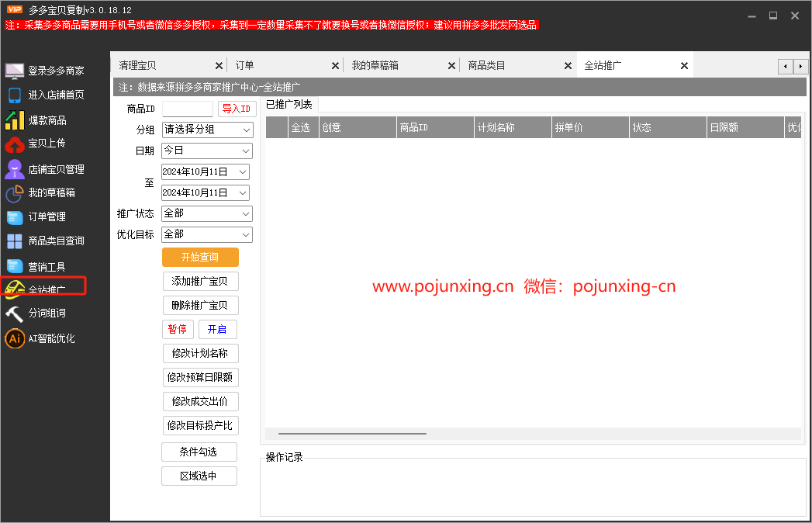Image resolution: width=812 pixels, height=523 pixels.
Task: Click the 修改预算日限额 button
Action: click(200, 377)
